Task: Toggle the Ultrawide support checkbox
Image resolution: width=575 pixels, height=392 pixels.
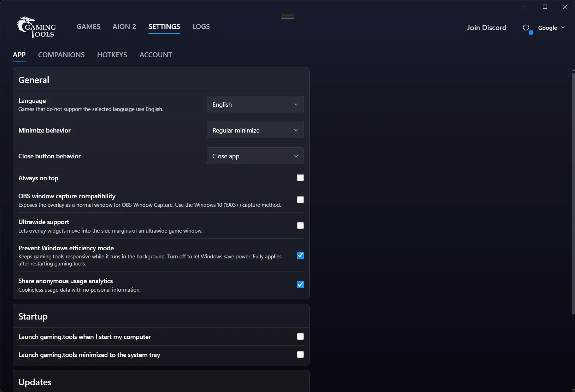Action: click(x=300, y=226)
